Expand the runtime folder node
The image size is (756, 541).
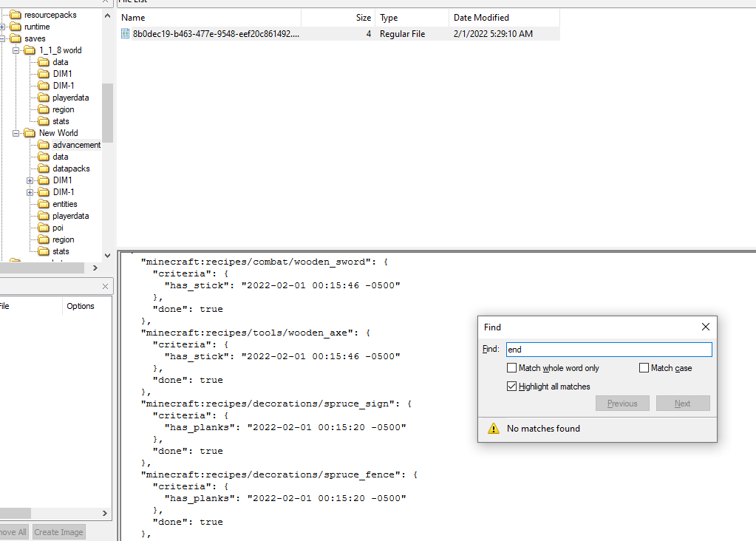pyautogui.click(x=3, y=27)
